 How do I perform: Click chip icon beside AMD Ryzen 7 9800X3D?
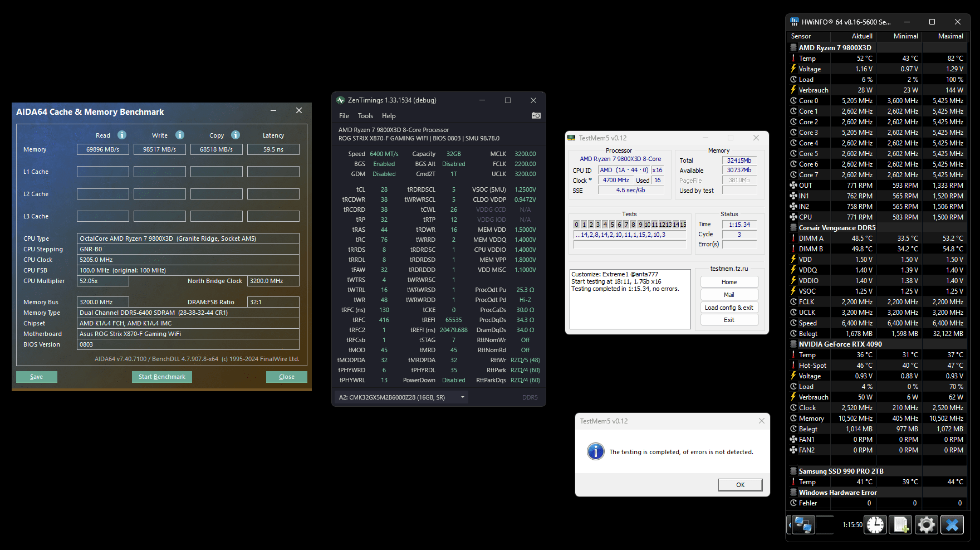[x=793, y=47]
